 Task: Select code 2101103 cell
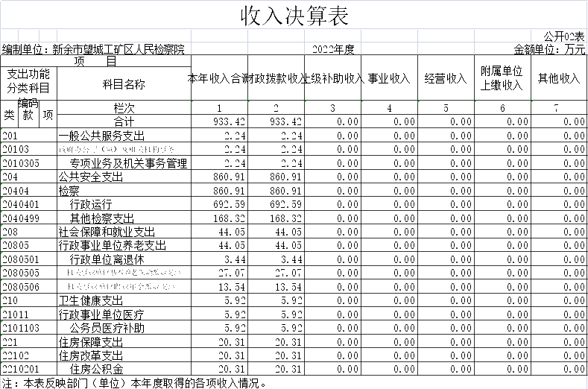[28, 328]
